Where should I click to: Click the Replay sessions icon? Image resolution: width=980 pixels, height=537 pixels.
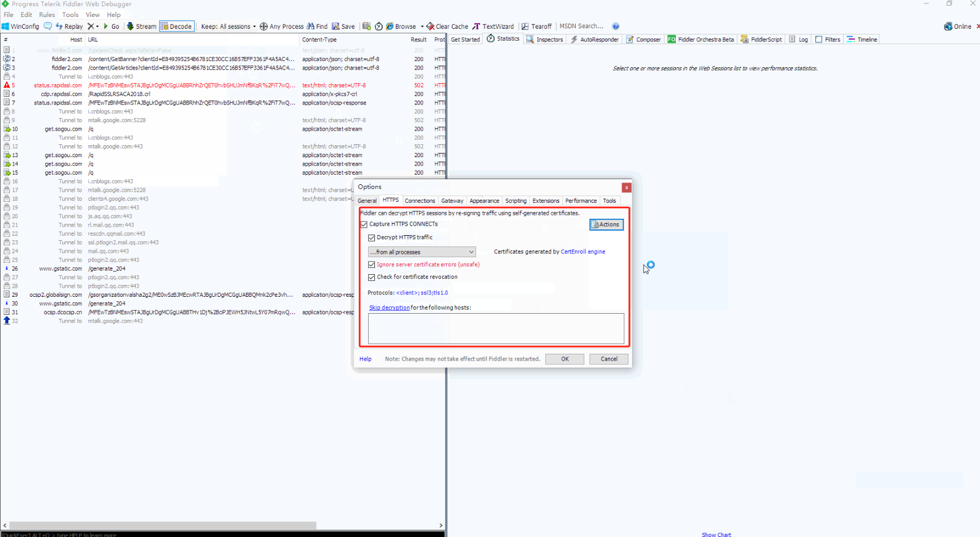59,27
